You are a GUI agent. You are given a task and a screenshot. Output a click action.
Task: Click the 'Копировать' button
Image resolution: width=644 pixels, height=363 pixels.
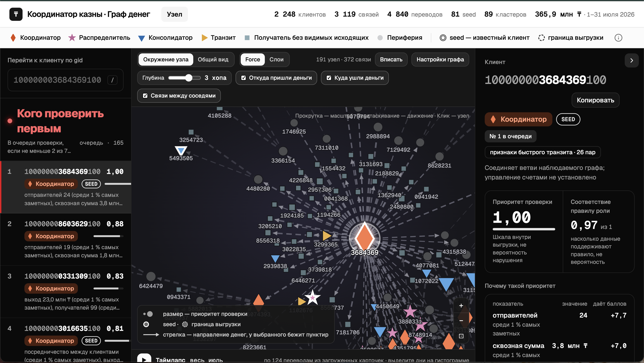[x=595, y=100]
